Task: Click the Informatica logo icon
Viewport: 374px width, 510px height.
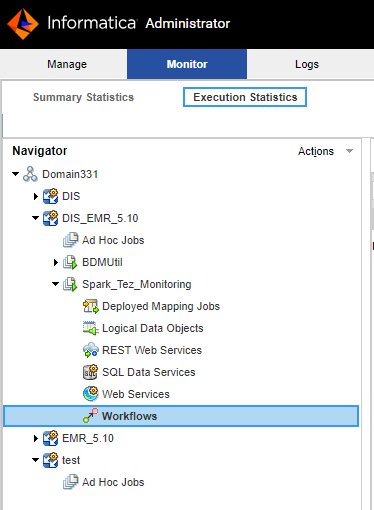Action: pyautogui.click(x=23, y=24)
